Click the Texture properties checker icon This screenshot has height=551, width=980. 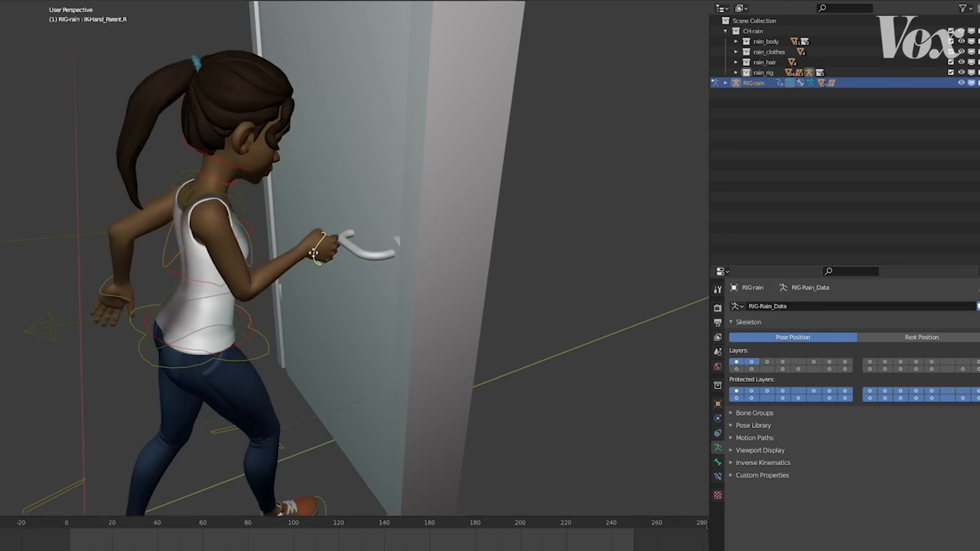tap(717, 495)
